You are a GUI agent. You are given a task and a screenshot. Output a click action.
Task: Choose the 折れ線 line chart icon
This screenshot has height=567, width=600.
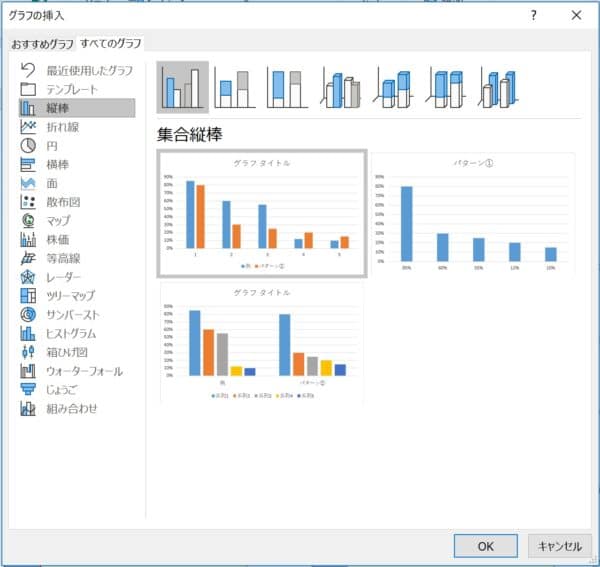click(x=28, y=127)
